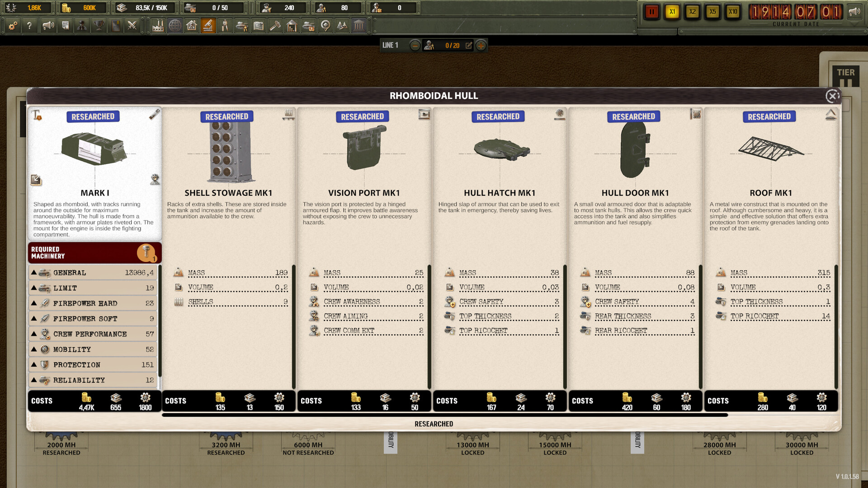
Task: Open the spy agent panel
Action: coord(83,26)
